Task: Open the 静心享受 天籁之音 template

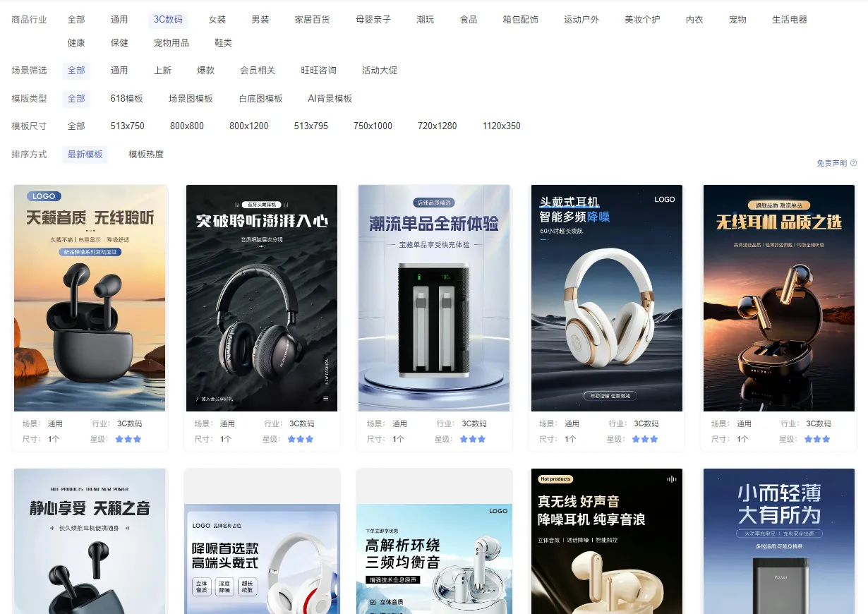Action: coord(90,541)
